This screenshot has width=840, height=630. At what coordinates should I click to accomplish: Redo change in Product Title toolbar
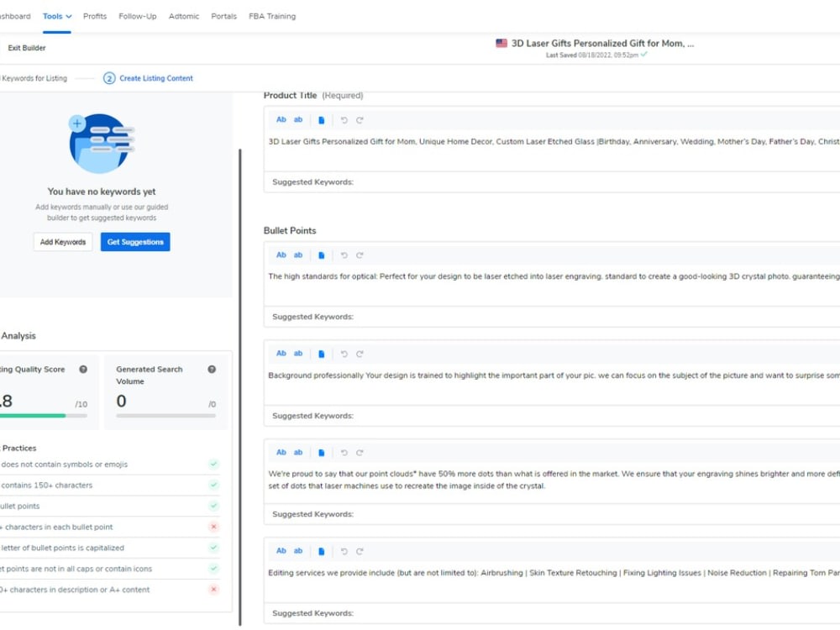click(x=360, y=120)
